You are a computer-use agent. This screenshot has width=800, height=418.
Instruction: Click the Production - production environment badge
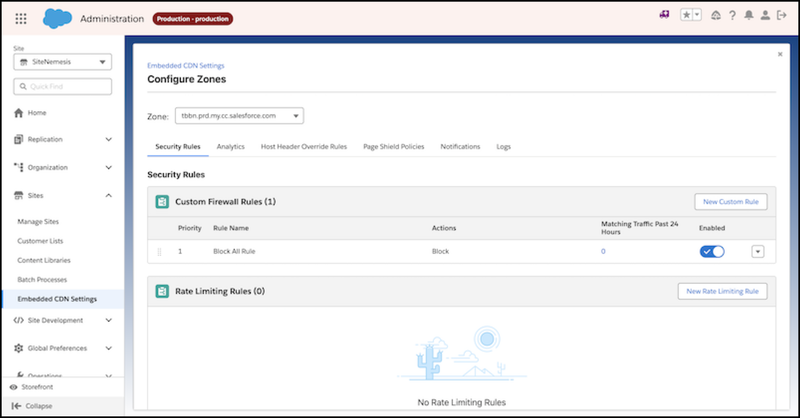point(192,19)
